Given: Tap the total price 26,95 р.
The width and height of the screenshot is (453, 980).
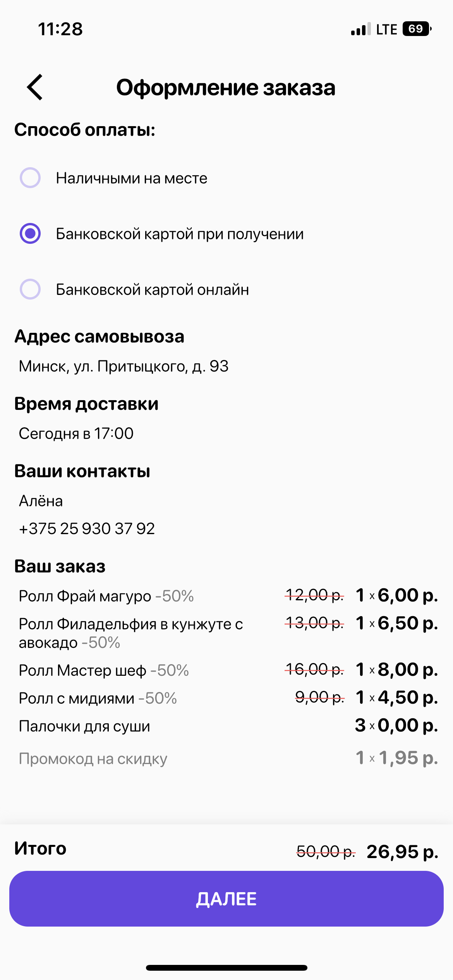Looking at the screenshot, I should point(402,852).
